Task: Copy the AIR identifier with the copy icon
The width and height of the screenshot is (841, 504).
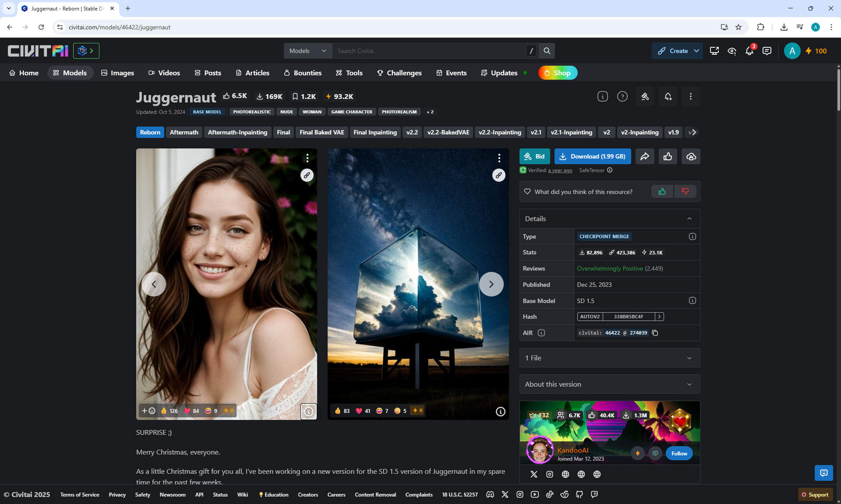Action: tap(655, 333)
